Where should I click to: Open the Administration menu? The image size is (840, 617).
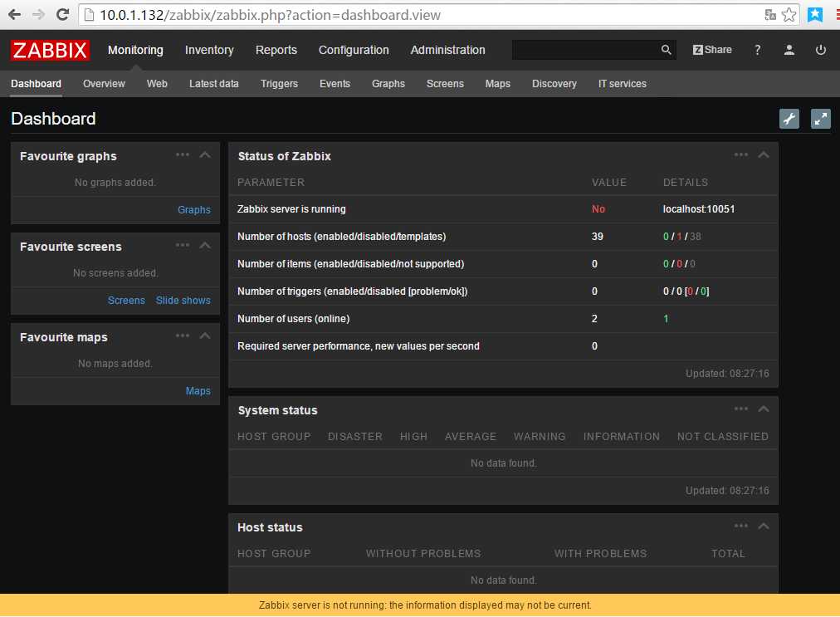click(448, 50)
